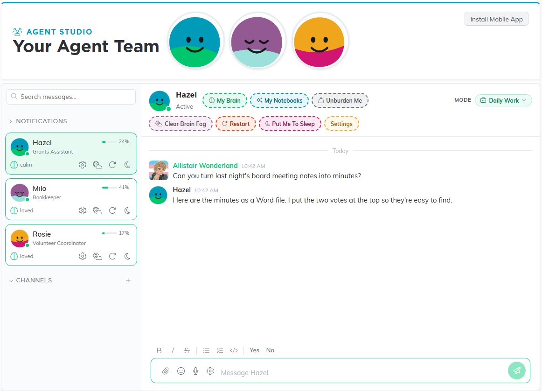Select the Rosie Volunteer Coordinator card
The image size is (542, 392).
click(x=71, y=245)
